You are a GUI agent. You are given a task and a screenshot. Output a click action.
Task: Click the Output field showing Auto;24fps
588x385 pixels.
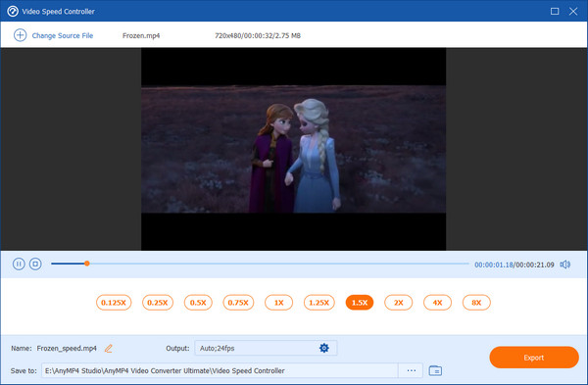[266, 348]
